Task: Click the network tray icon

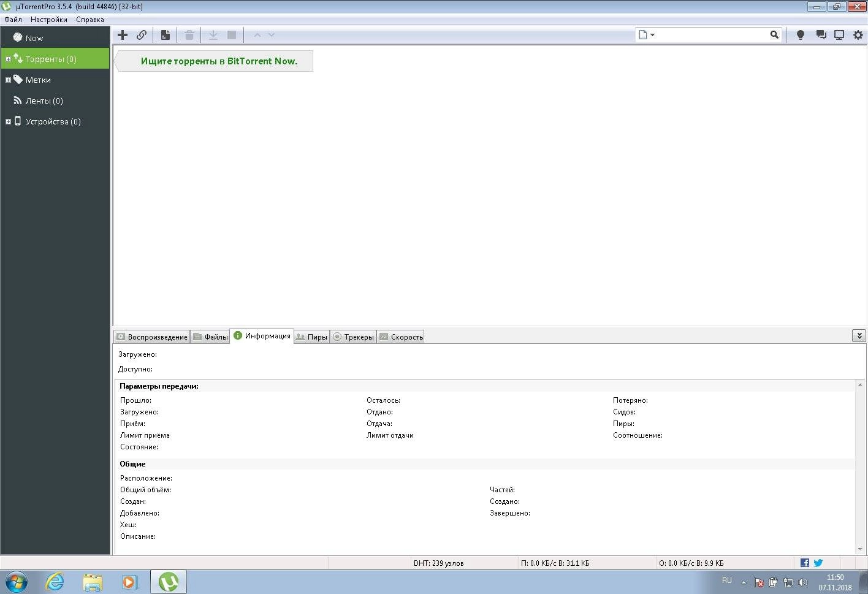Action: point(788,582)
